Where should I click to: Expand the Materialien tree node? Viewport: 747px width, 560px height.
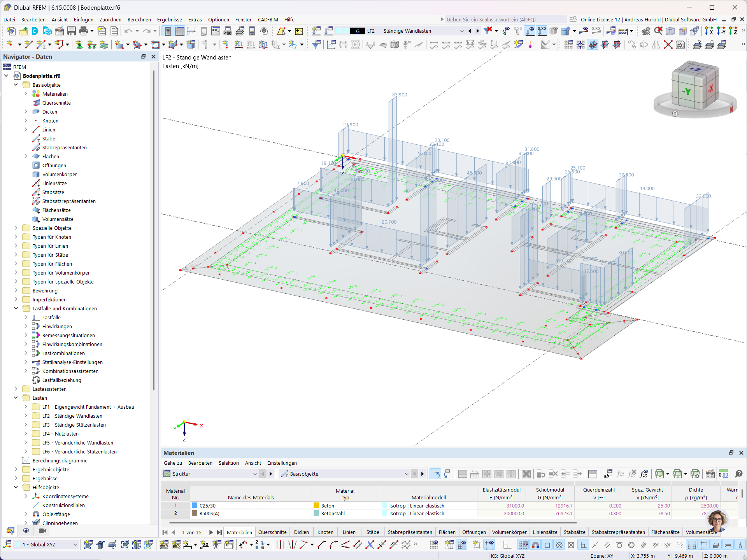point(26,94)
